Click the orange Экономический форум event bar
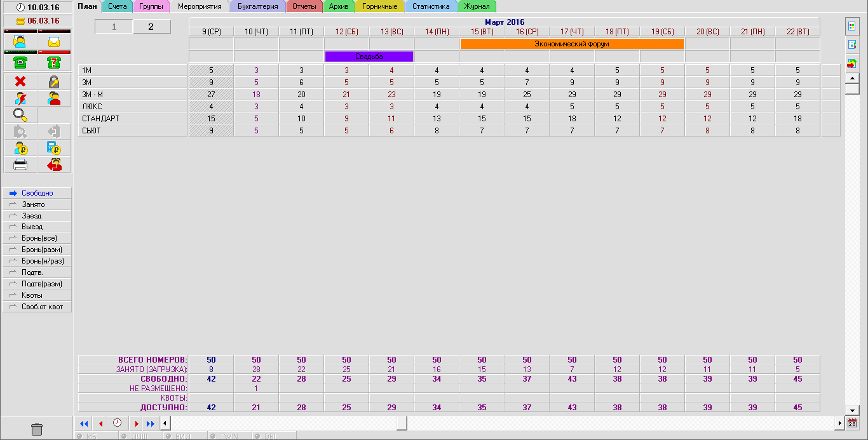Image resolution: width=868 pixels, height=440 pixels. [571, 44]
